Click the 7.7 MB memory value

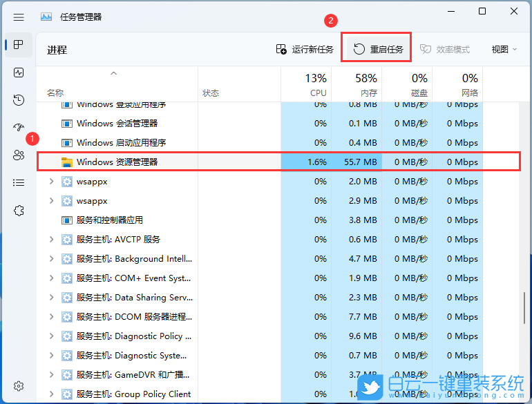click(x=363, y=317)
